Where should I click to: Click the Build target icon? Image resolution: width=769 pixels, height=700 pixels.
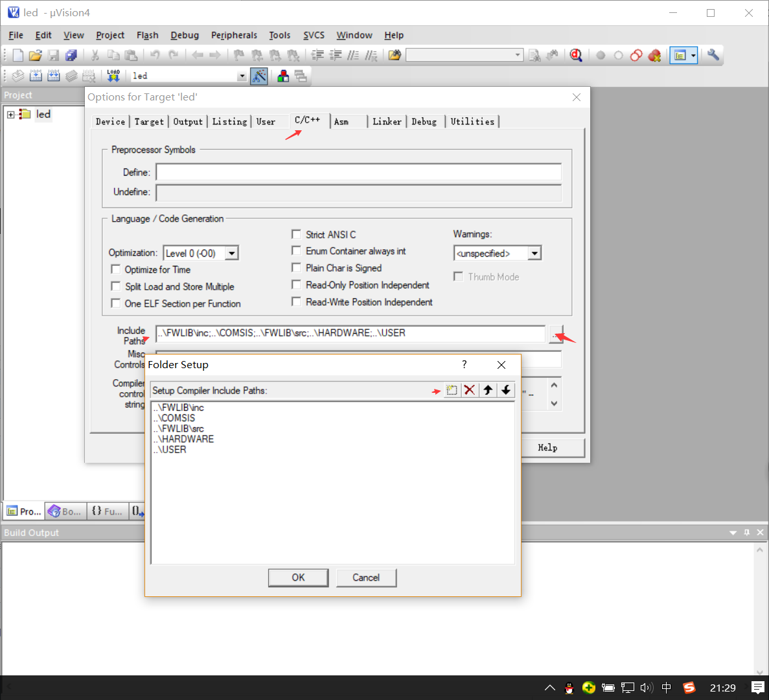36,76
